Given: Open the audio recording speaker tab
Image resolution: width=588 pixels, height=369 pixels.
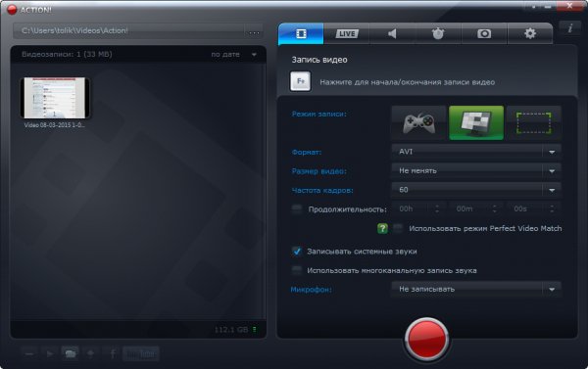Looking at the screenshot, I should [392, 33].
